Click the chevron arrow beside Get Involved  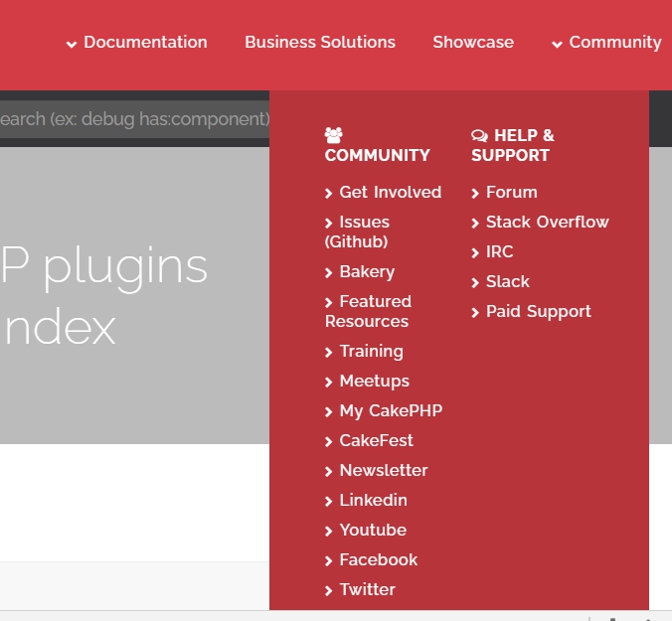point(329,194)
